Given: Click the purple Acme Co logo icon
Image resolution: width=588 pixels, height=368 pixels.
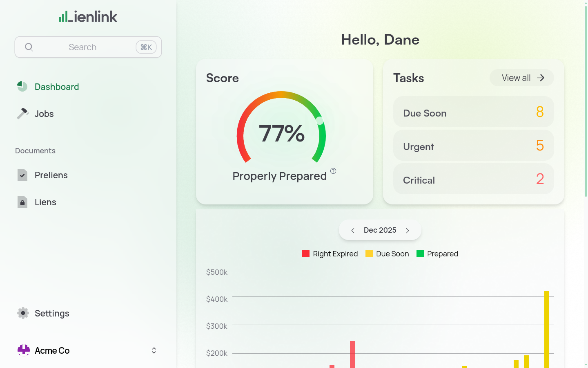Looking at the screenshot, I should coord(23,350).
